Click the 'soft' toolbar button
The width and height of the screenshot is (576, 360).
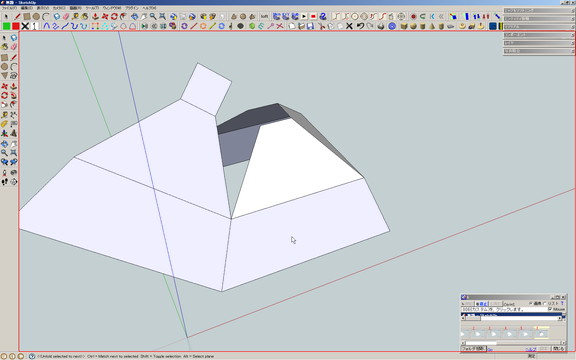click(x=264, y=16)
